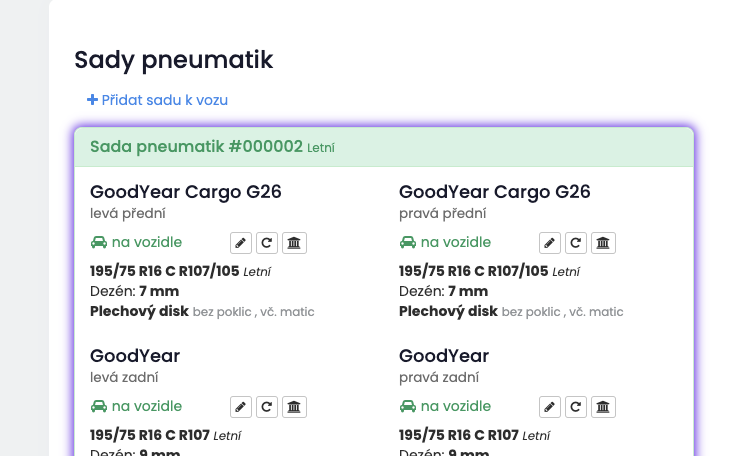Click the na vozidle status for pravá přední

[x=446, y=242]
